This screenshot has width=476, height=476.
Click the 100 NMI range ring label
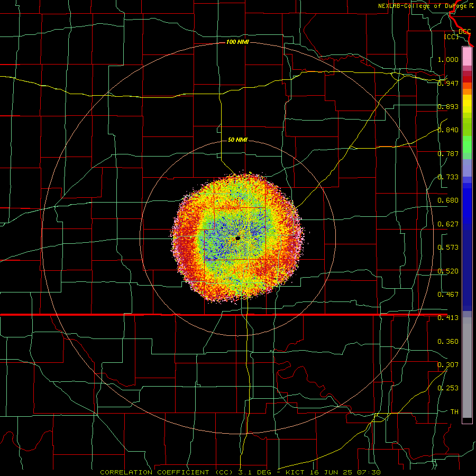[x=237, y=42]
